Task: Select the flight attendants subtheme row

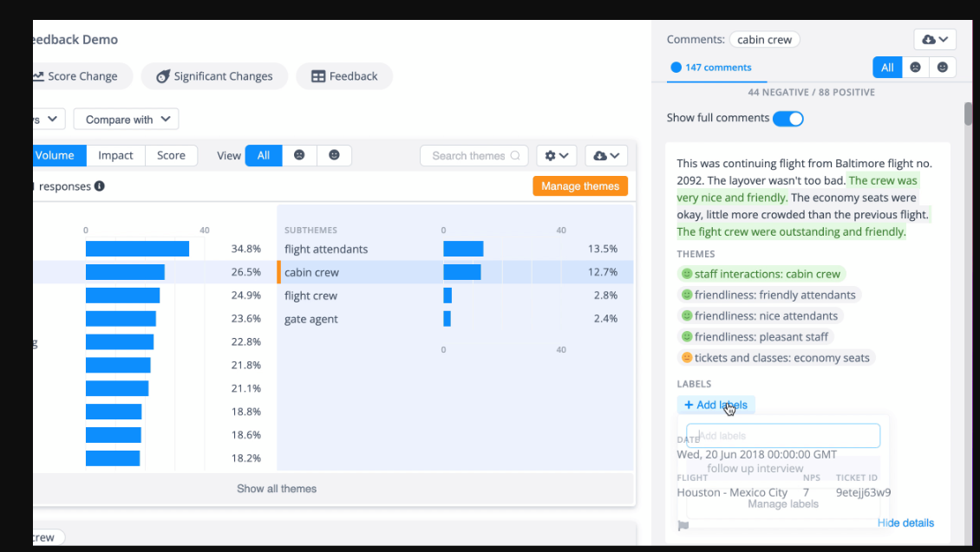Action: pyautogui.click(x=455, y=249)
